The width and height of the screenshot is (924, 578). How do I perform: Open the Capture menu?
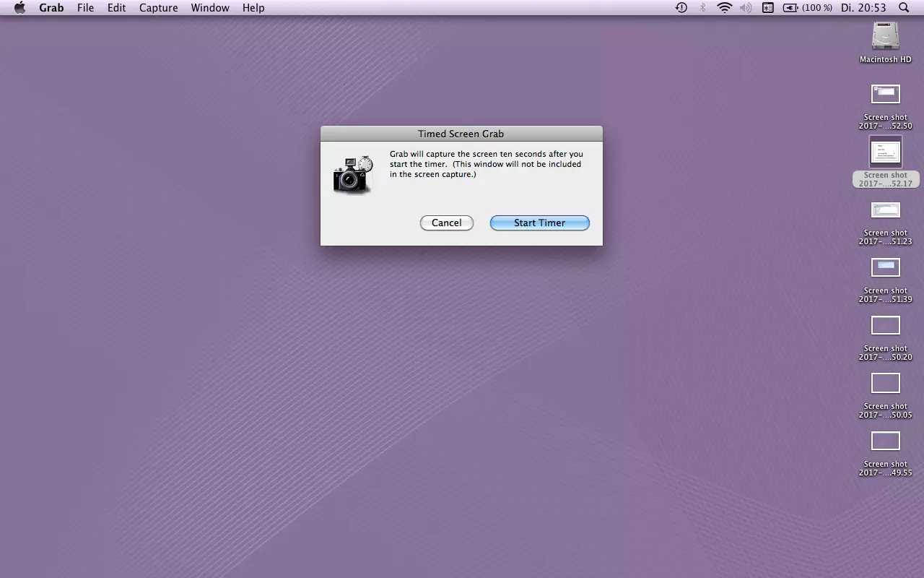point(158,8)
